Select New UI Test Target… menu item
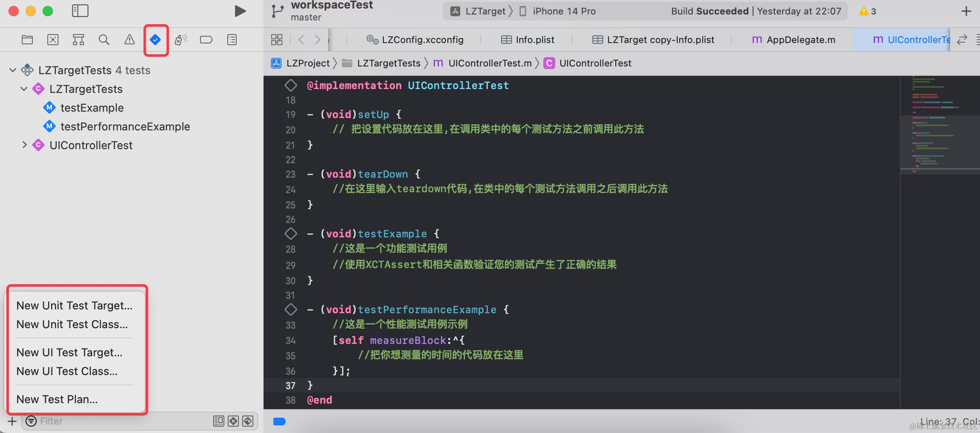The width and height of the screenshot is (980, 433). [x=75, y=352]
